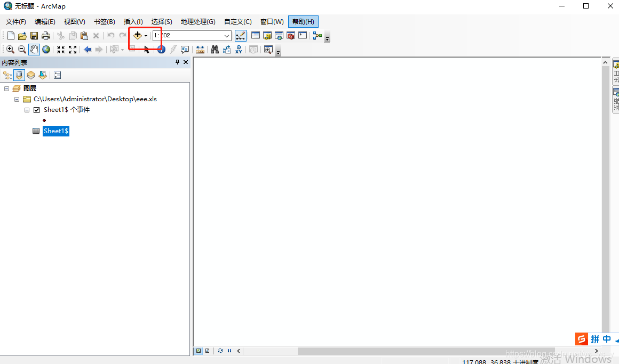Switch to List By Visibility view
This screenshot has width=619, height=364.
[x=31, y=75]
